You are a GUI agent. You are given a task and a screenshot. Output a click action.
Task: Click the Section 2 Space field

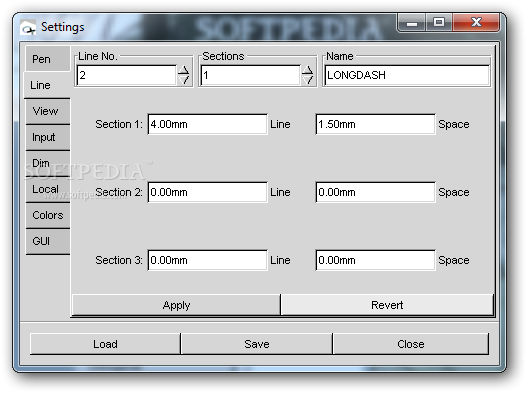(x=375, y=192)
